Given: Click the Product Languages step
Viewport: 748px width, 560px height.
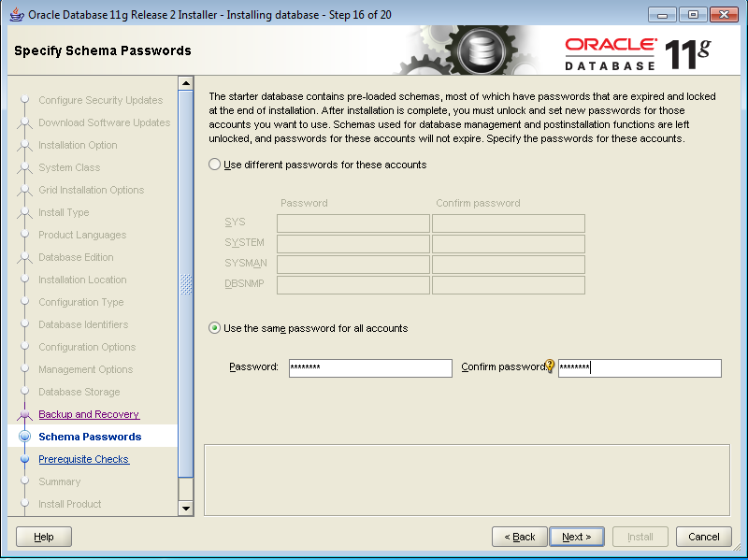Looking at the screenshot, I should point(82,235).
